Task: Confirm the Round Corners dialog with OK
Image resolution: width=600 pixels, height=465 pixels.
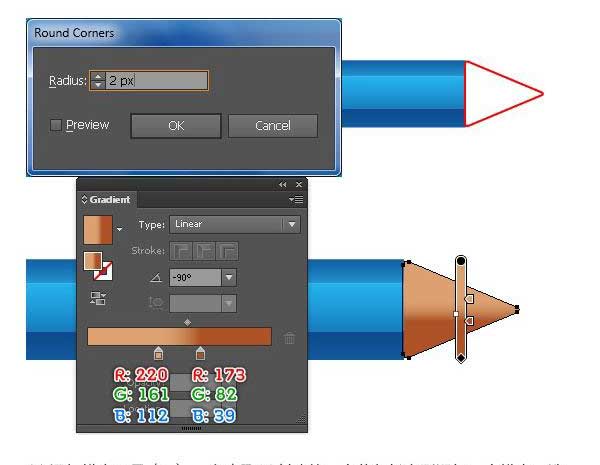Action: click(176, 126)
